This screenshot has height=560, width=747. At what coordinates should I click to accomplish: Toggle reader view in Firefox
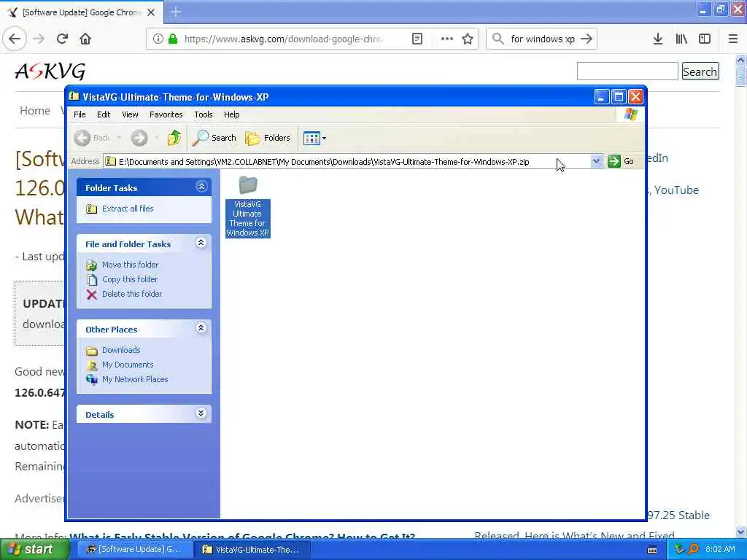[417, 39]
